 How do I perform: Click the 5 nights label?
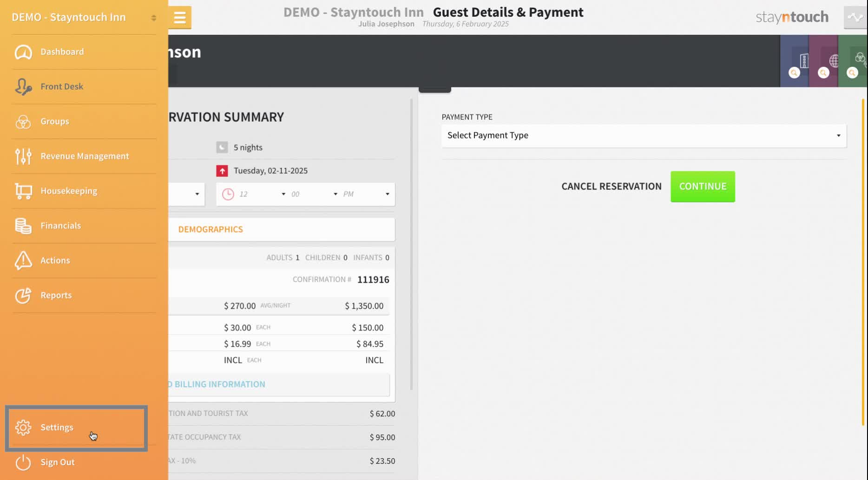(x=248, y=148)
